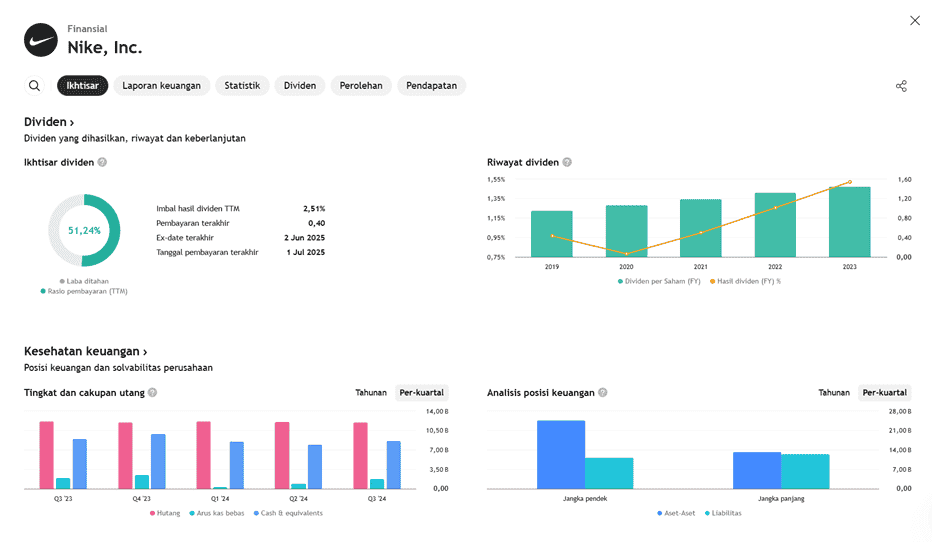Click Jangka pendek blue assets bar
The width and height of the screenshot is (932, 542).
tap(561, 455)
